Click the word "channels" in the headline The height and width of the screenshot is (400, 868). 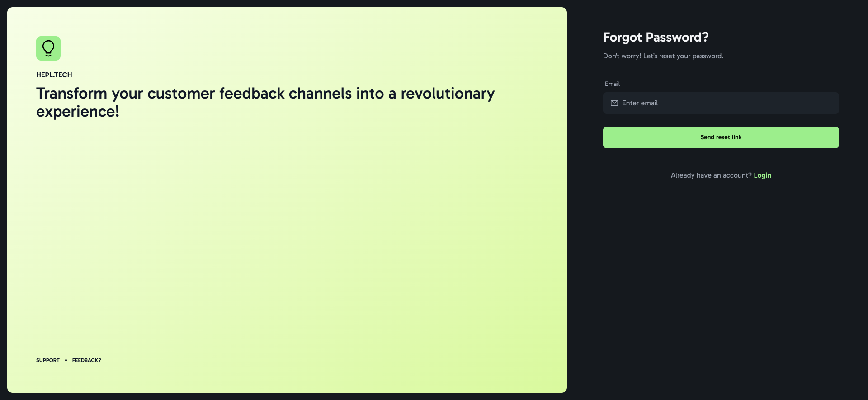pyautogui.click(x=320, y=94)
